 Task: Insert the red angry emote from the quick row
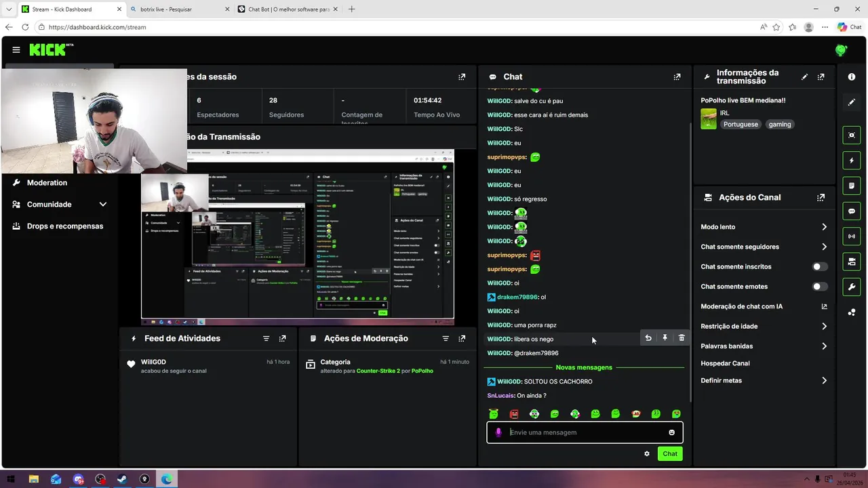[514, 414]
